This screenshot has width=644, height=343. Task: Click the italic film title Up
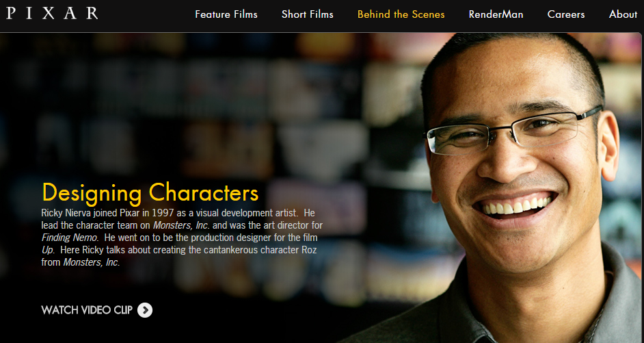(x=48, y=250)
